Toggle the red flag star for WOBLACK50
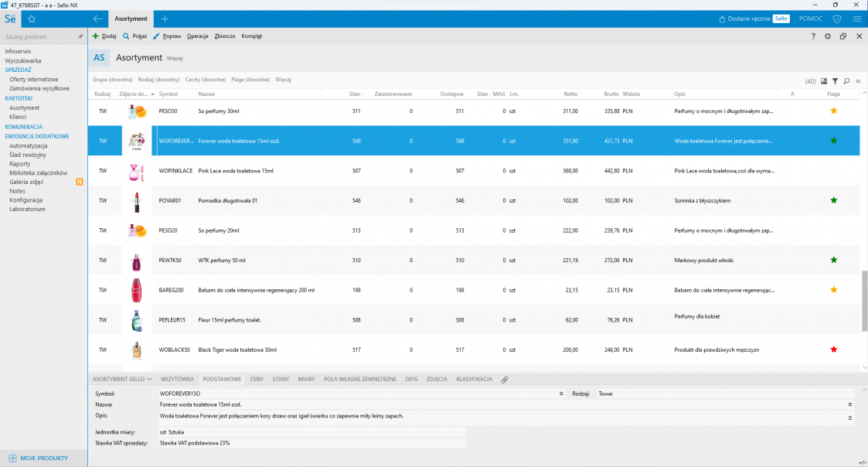Viewport: 868px width, 467px height. pyautogui.click(x=833, y=349)
